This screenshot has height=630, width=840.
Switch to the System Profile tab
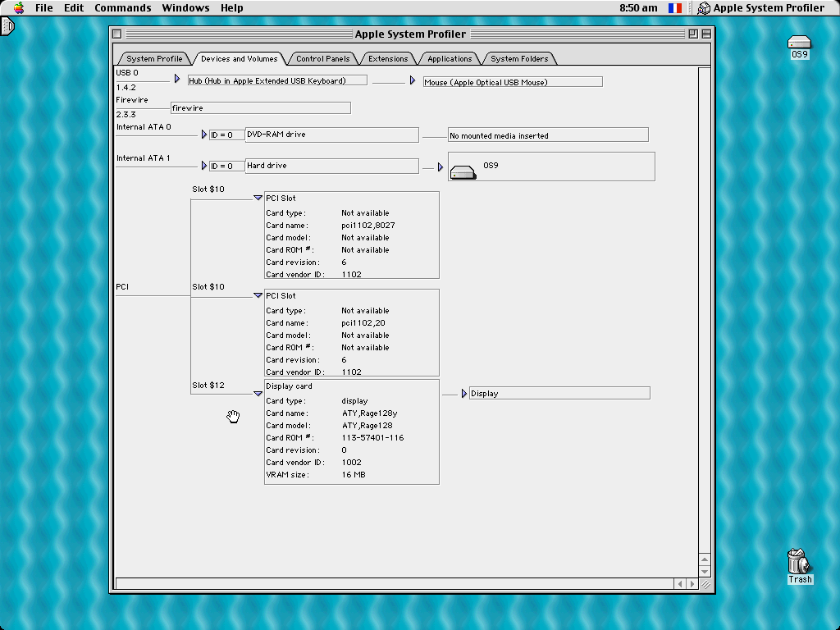[x=154, y=58]
